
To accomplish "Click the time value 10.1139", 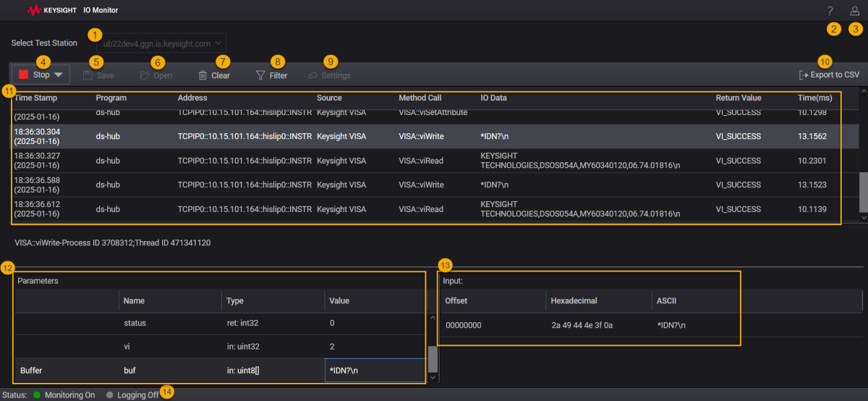I will (812, 209).
